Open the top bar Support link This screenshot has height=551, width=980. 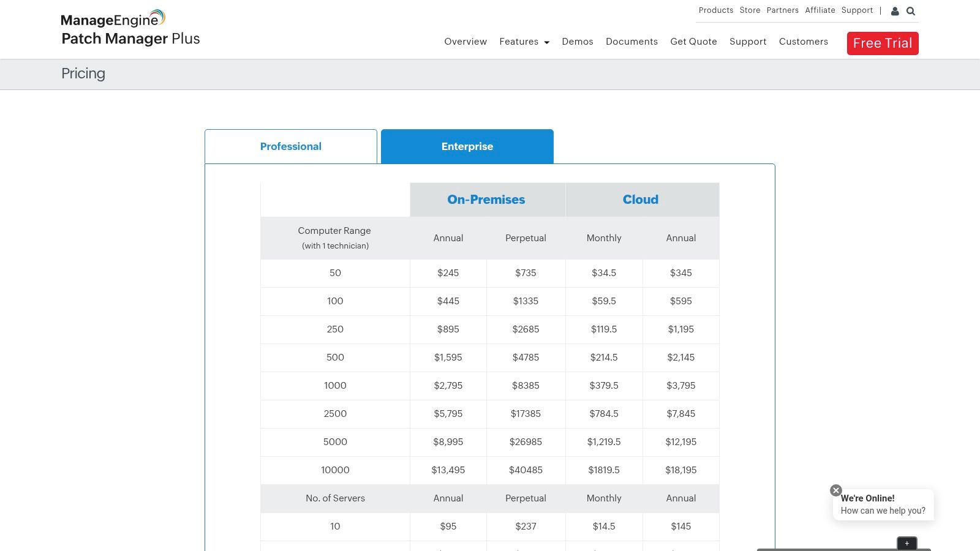(x=857, y=10)
